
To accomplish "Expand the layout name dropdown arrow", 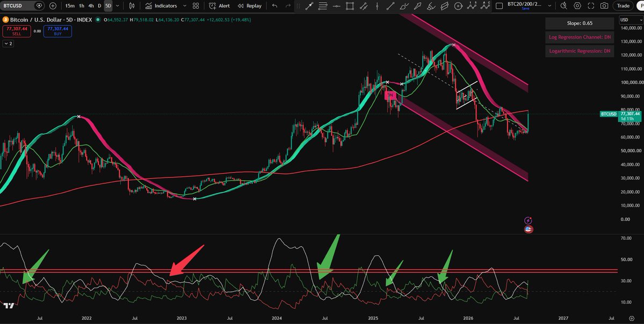I will 549,6.
